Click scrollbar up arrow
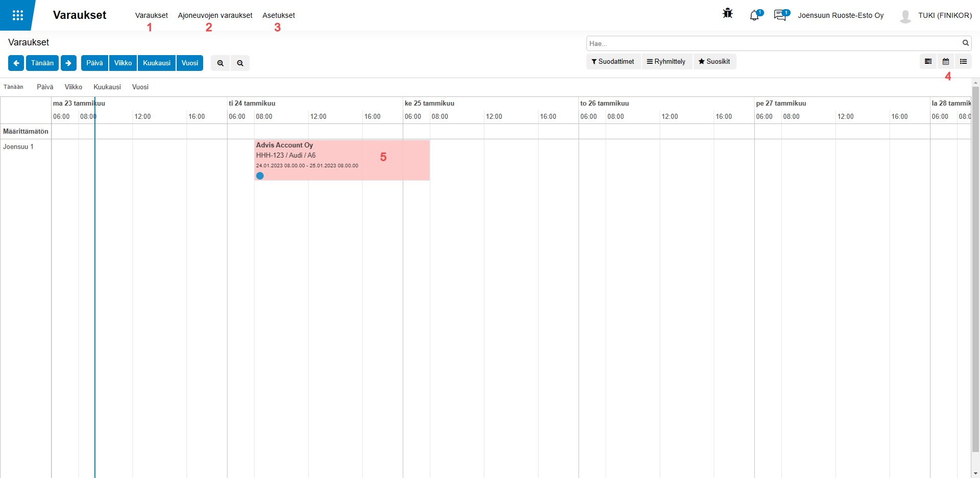Viewport: 980px width, 478px height. pyautogui.click(x=975, y=82)
